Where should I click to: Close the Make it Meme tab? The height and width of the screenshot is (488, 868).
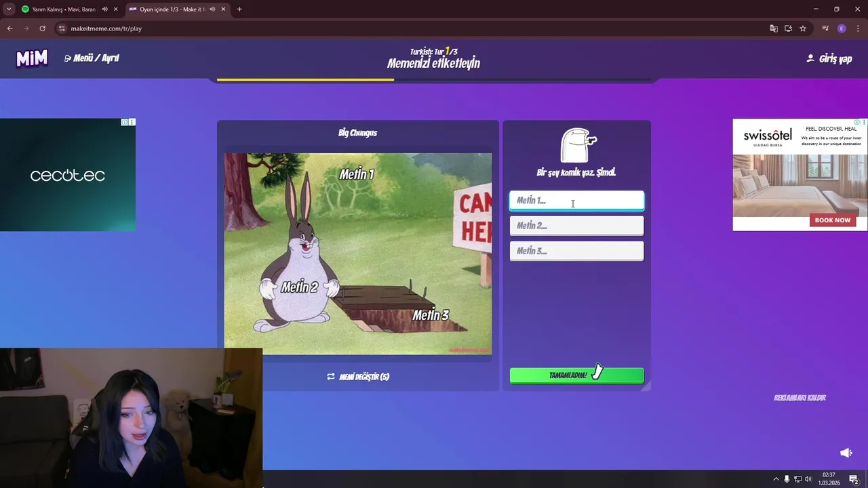click(223, 9)
